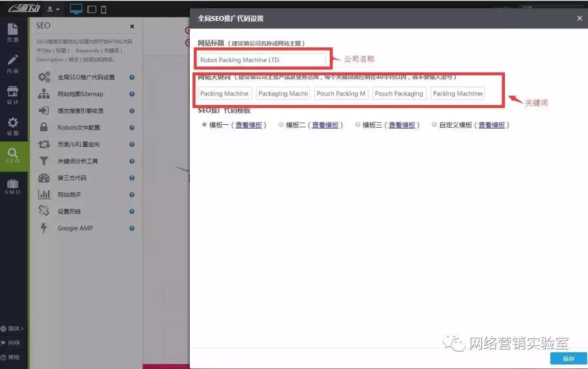The height and width of the screenshot is (369, 588).
Task: Click the 网站地图Sitemap icon
Action: pyautogui.click(x=44, y=94)
